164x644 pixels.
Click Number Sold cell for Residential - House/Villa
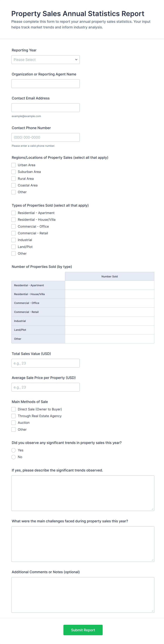[109, 294]
